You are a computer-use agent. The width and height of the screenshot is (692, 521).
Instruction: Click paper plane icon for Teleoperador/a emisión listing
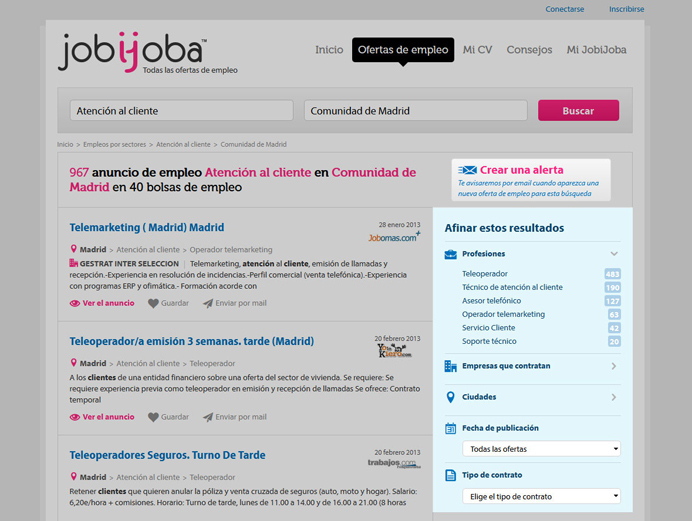[x=208, y=417]
